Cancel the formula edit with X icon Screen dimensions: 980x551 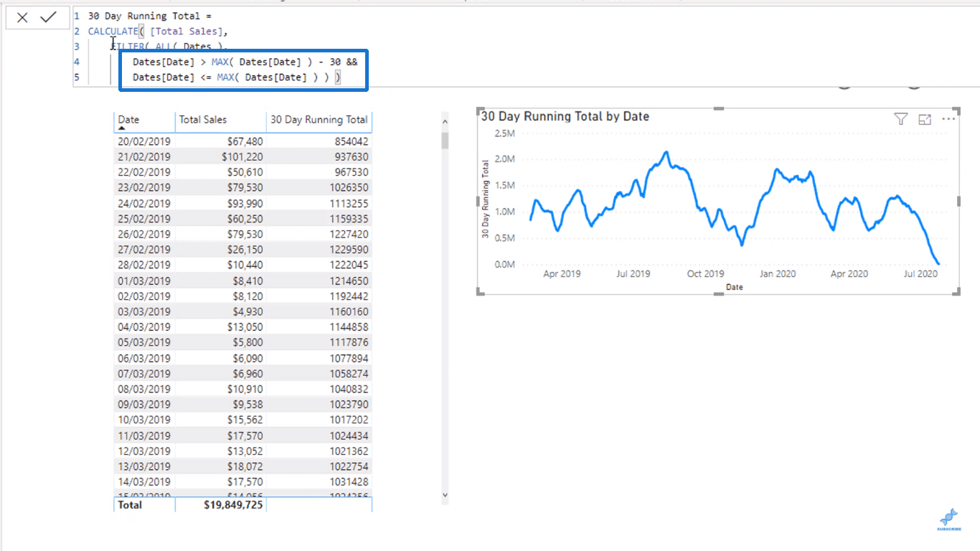click(22, 18)
